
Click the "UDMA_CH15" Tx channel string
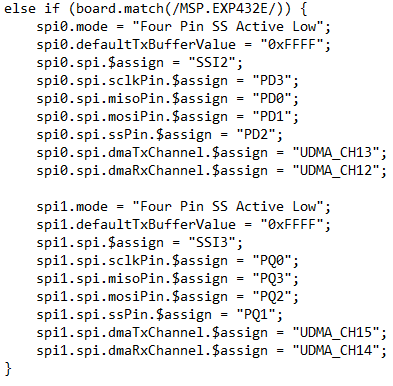(x=336, y=333)
